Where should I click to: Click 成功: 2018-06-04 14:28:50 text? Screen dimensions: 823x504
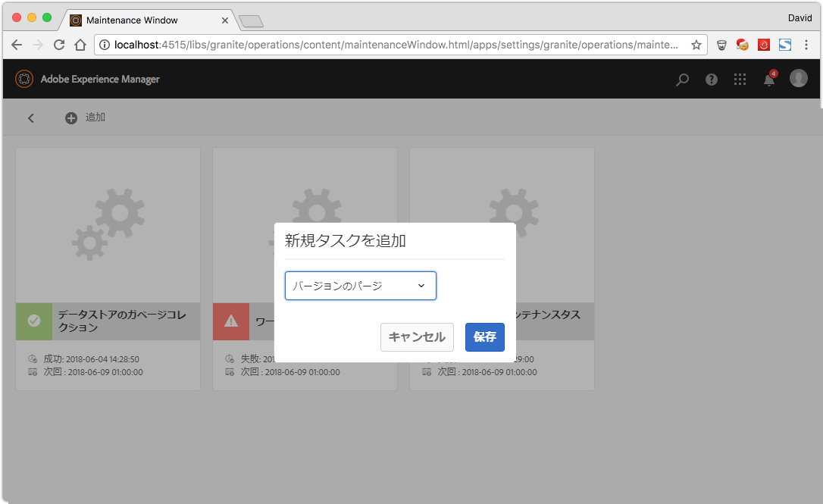tap(92, 359)
